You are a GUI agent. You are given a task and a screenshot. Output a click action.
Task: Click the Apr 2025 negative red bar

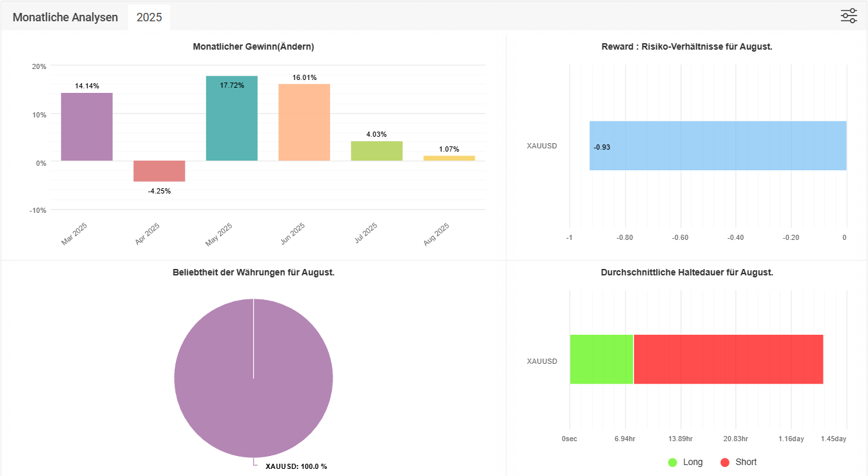point(159,172)
